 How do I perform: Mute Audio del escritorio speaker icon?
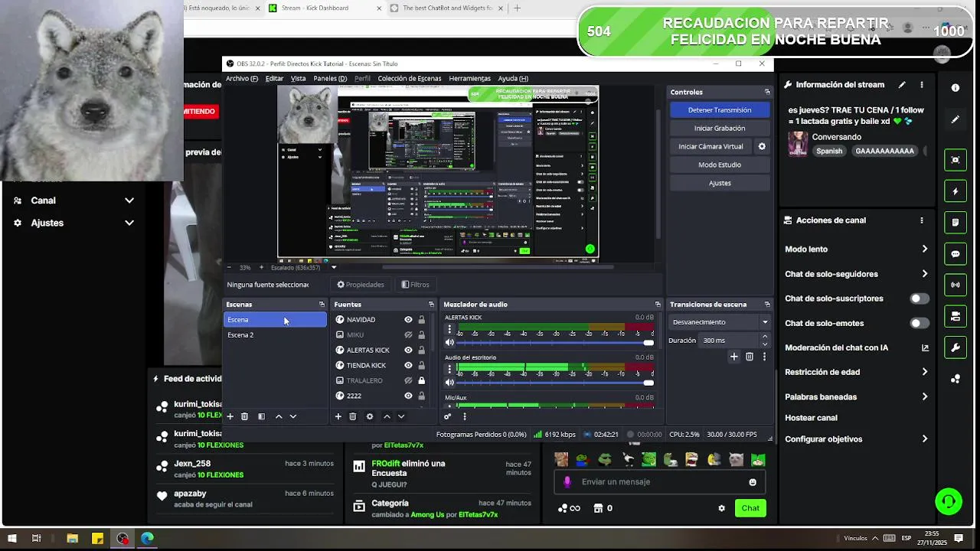point(449,382)
